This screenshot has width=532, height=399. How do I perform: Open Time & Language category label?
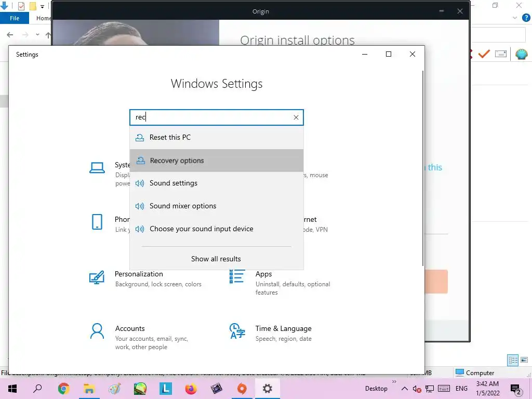[x=283, y=328]
